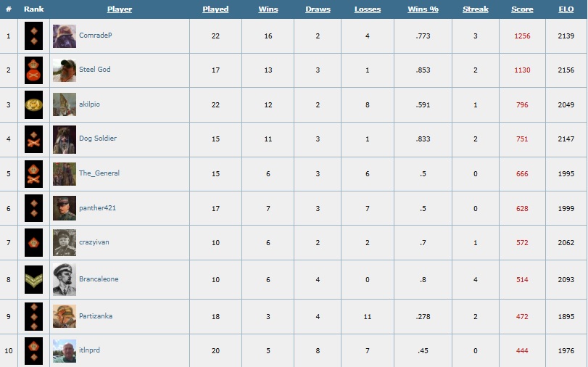
Task: Click Steel God's rank insignia icon
Action: pyautogui.click(x=33, y=70)
